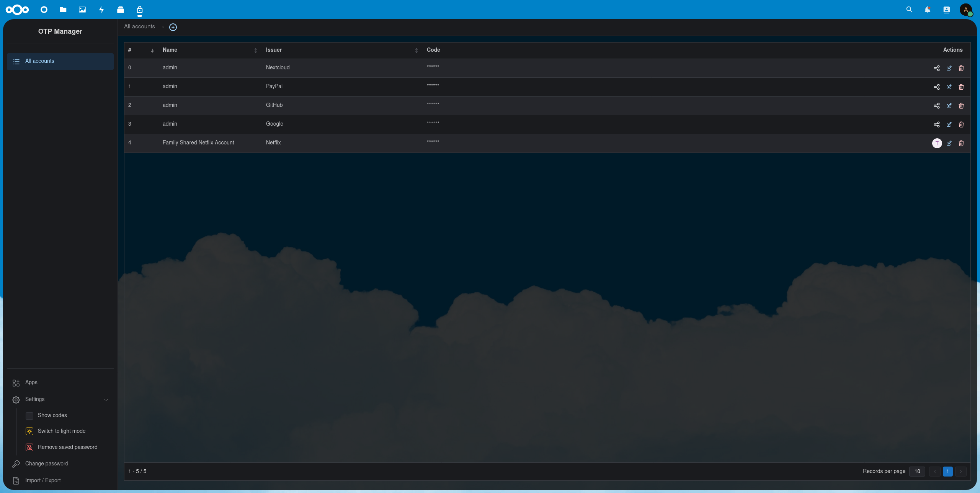The image size is (980, 493).
Task: Collapse the Settings section
Action: point(106,400)
